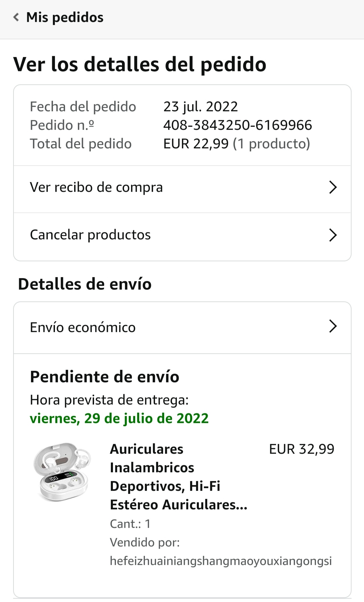Click the chevron on Ver recibo de compra
Viewport: 364px width, 602px height.
pos(333,187)
